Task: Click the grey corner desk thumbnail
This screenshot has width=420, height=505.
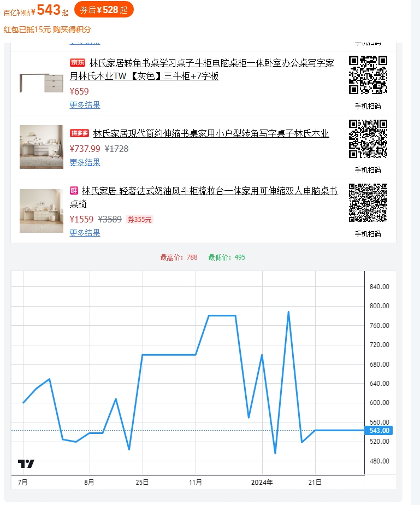Action: pyautogui.click(x=42, y=83)
